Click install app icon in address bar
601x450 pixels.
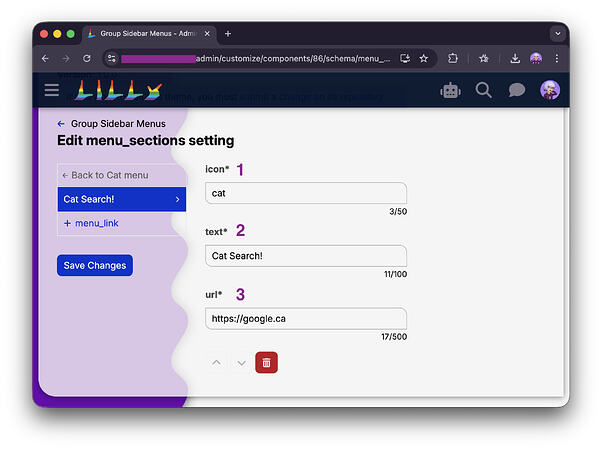click(405, 58)
